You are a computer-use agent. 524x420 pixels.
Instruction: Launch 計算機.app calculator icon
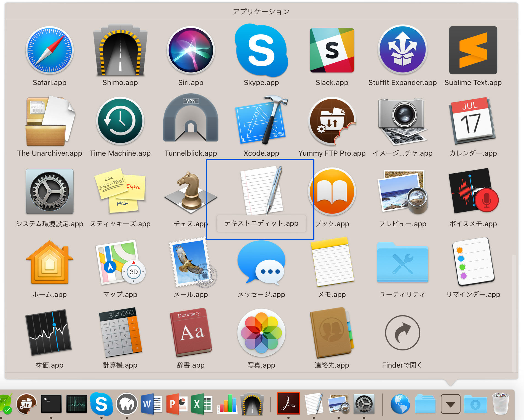point(120,333)
